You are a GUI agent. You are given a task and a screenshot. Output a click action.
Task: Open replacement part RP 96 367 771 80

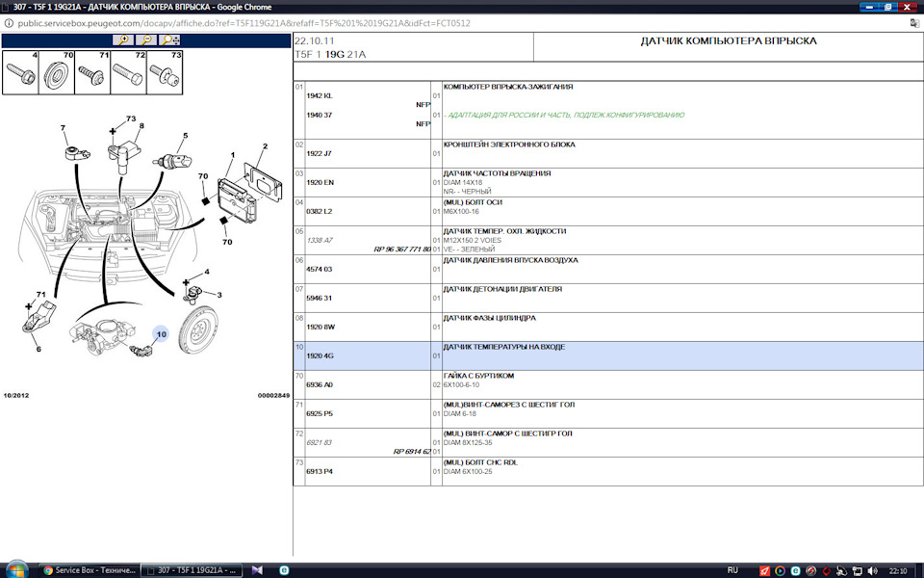[x=402, y=250]
